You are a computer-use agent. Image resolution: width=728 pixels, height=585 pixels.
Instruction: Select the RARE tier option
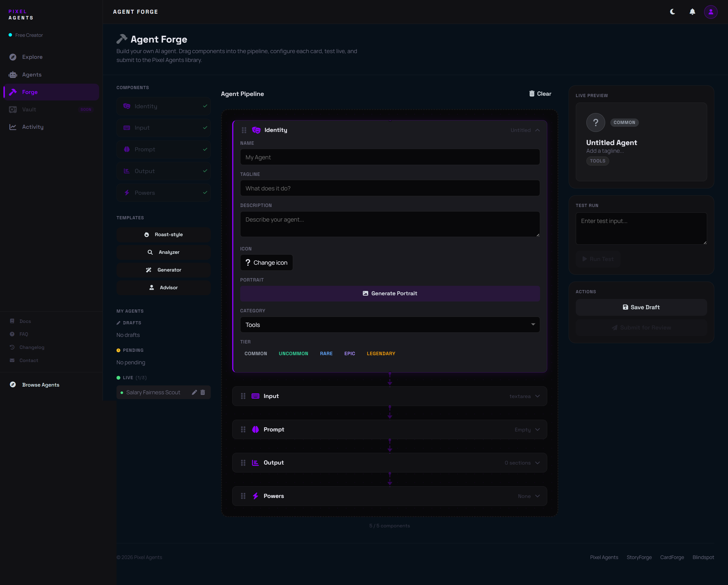pyautogui.click(x=326, y=353)
